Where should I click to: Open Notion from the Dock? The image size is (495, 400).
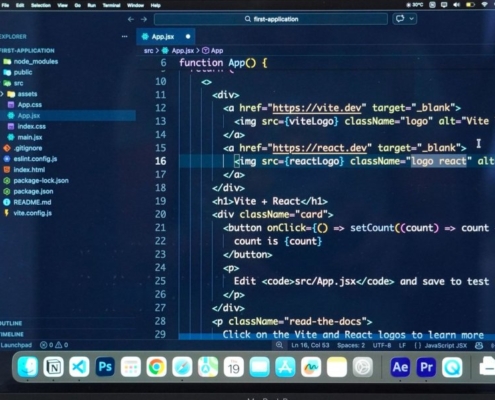[x=53, y=367]
